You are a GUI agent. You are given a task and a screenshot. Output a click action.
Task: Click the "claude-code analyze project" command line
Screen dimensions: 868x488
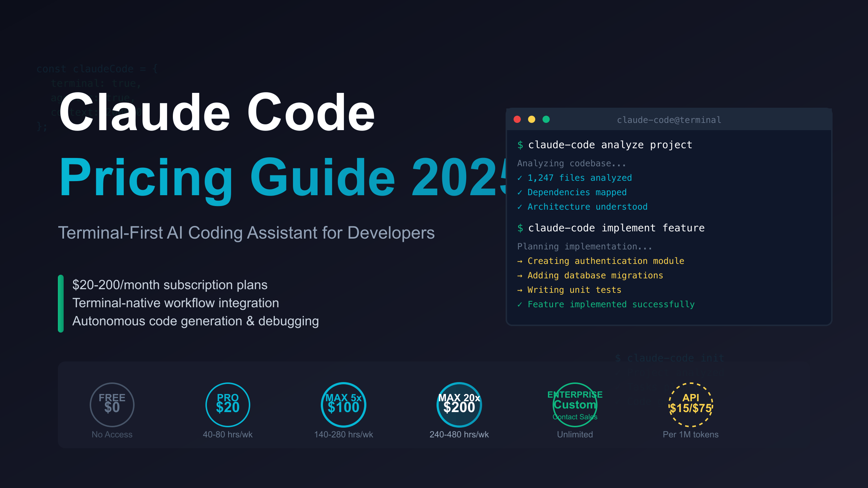pos(610,145)
